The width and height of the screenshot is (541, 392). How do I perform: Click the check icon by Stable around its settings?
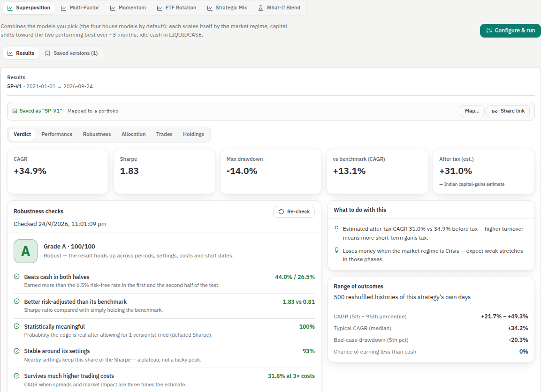(16, 351)
